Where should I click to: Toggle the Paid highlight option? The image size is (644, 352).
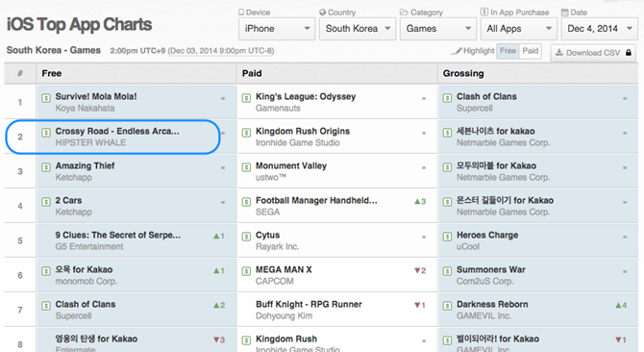pyautogui.click(x=531, y=51)
